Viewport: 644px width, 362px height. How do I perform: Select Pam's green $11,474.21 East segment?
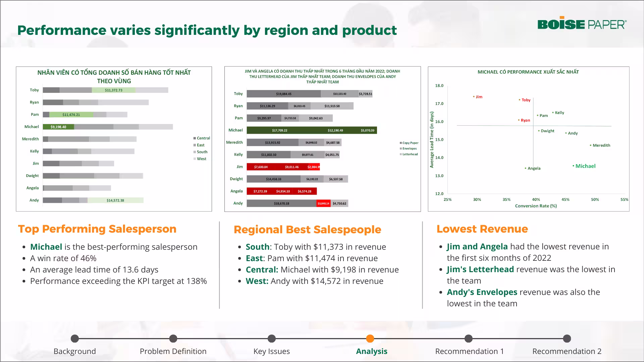[x=71, y=115]
